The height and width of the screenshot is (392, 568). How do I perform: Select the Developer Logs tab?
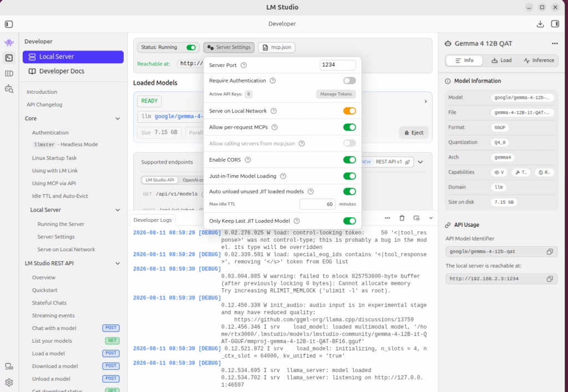(x=153, y=220)
